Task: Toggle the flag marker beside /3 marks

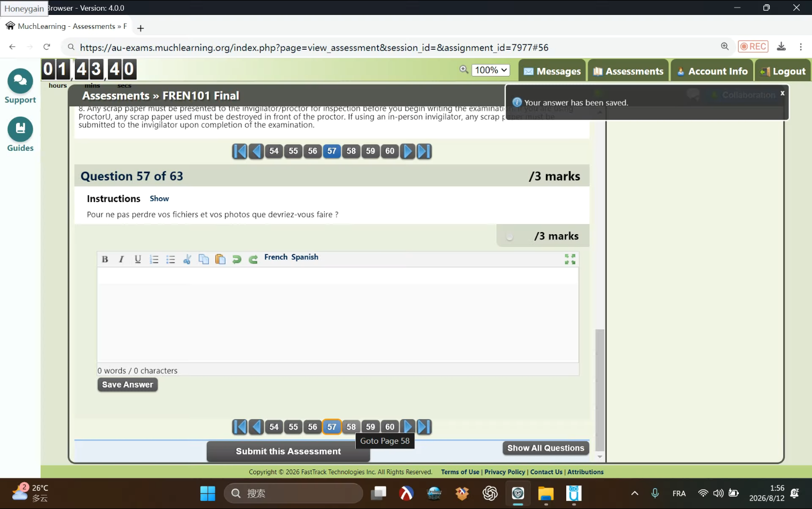Action: (x=510, y=236)
